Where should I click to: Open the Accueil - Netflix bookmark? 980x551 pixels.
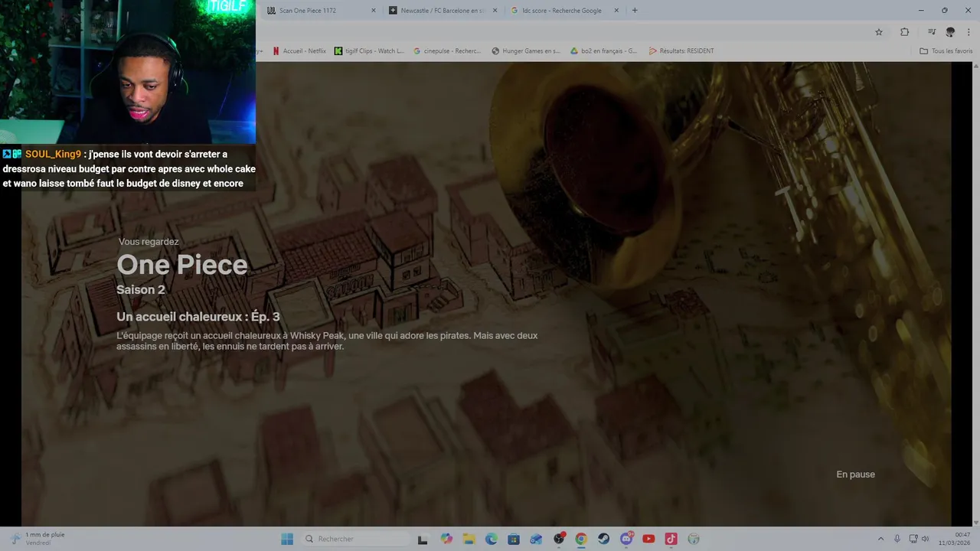(x=299, y=51)
